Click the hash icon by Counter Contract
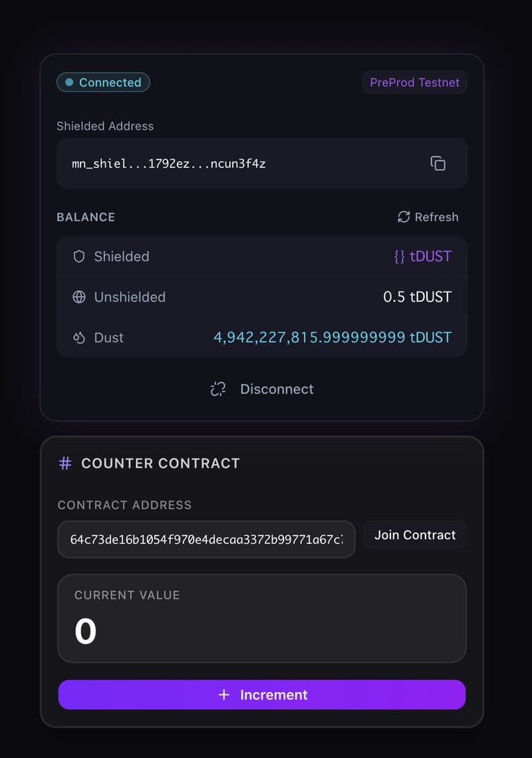This screenshot has width=532, height=758. [65, 463]
